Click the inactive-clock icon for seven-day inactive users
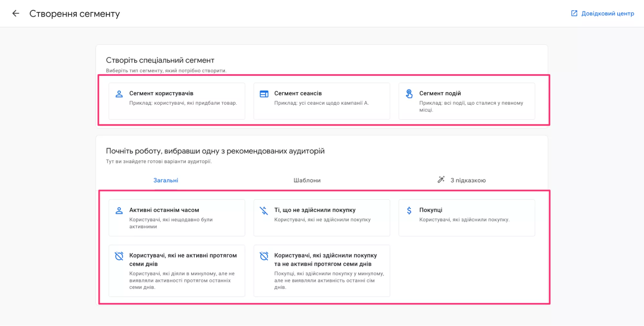This screenshot has height=326, width=644. tap(119, 256)
